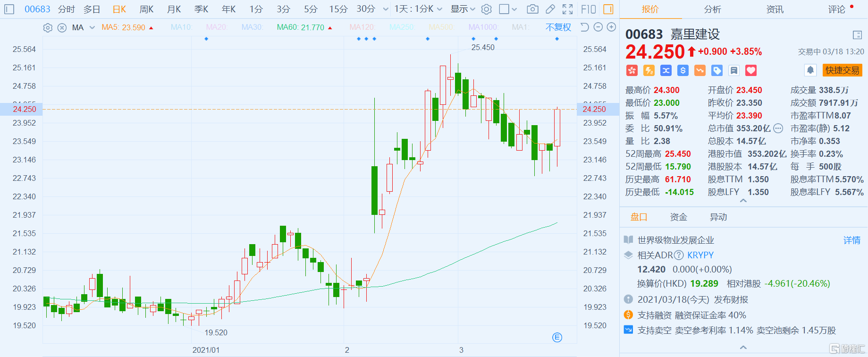Image resolution: width=868 pixels, height=357 pixels.
Task: Switch to the 周K weekly chart
Action: tap(146, 9)
